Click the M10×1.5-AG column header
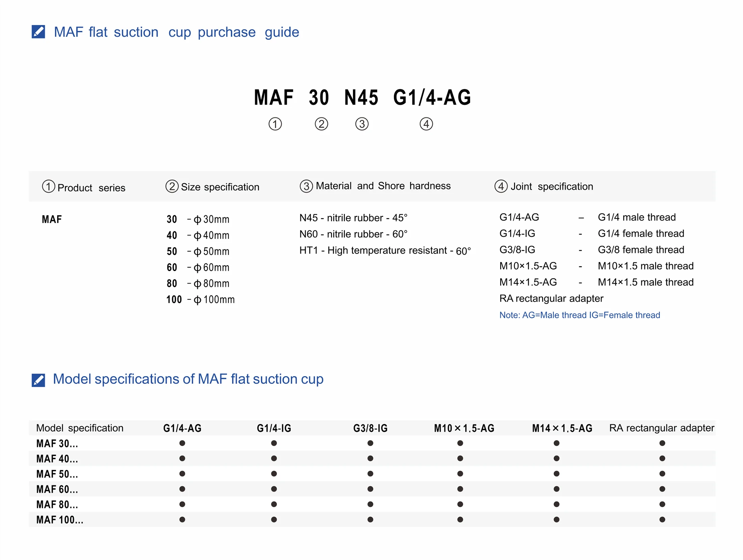The image size is (743, 560). [x=464, y=428]
